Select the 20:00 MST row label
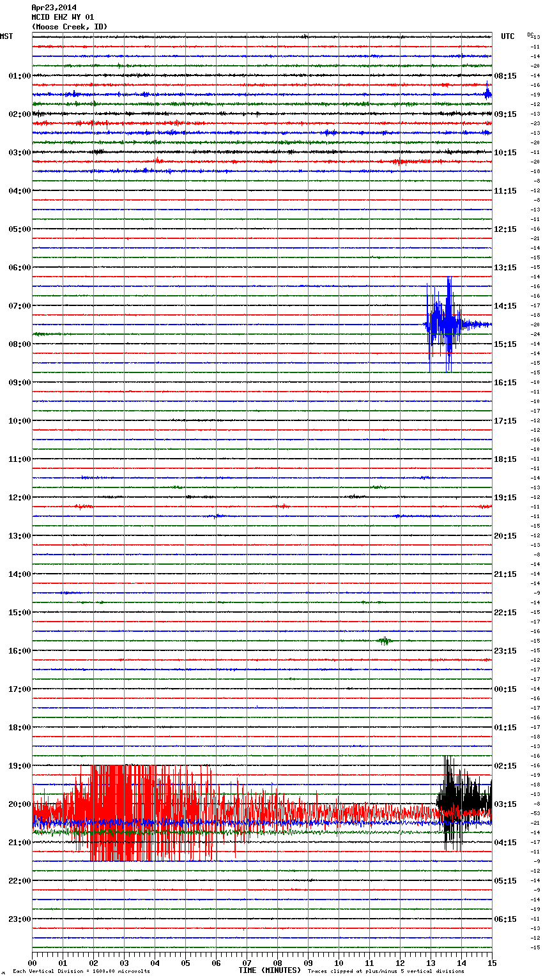This screenshot has width=543, height=980. (20, 804)
